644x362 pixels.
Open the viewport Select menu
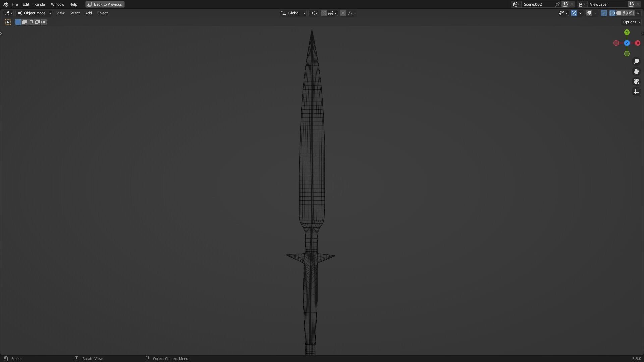point(75,13)
